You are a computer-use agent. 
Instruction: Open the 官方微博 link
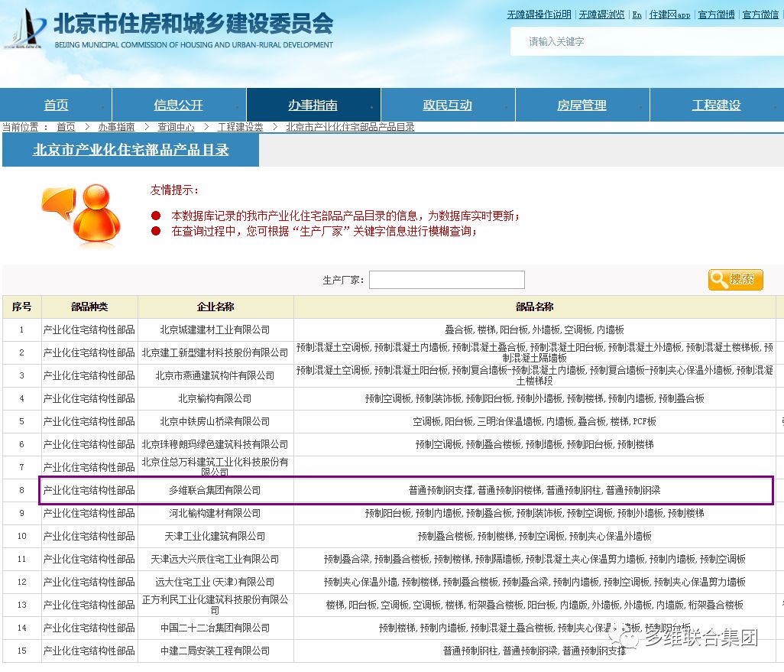[x=717, y=15]
